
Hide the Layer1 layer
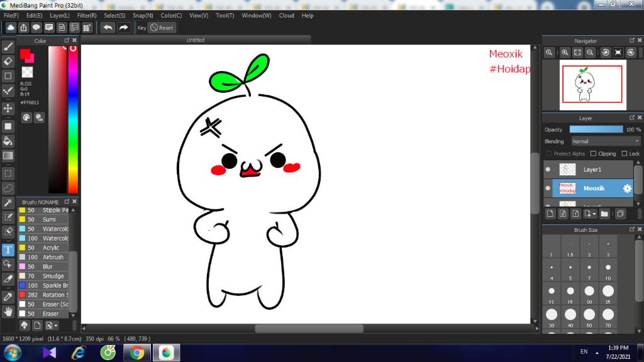(548, 169)
